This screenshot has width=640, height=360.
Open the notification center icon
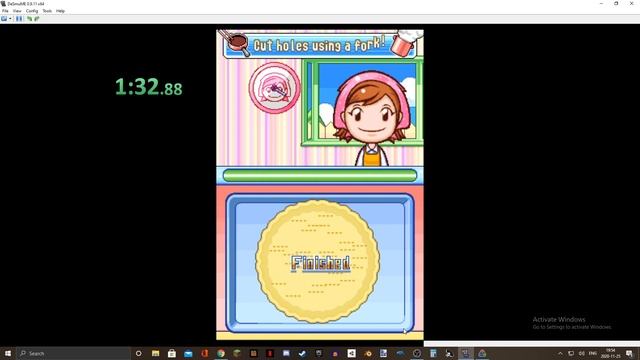[x=629, y=353]
